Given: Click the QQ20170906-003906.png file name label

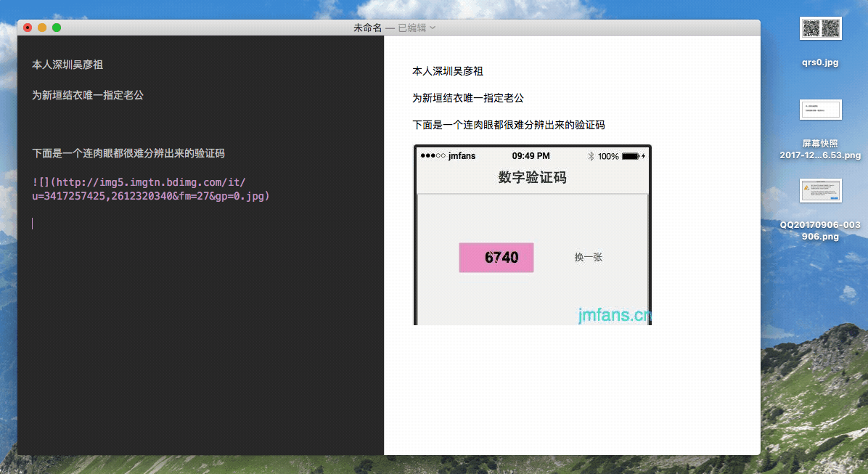Looking at the screenshot, I should pyautogui.click(x=820, y=230).
